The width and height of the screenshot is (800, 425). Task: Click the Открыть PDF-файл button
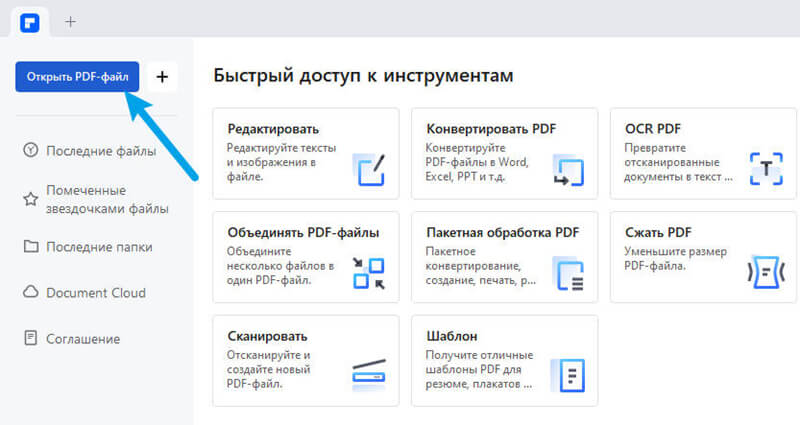tap(76, 77)
